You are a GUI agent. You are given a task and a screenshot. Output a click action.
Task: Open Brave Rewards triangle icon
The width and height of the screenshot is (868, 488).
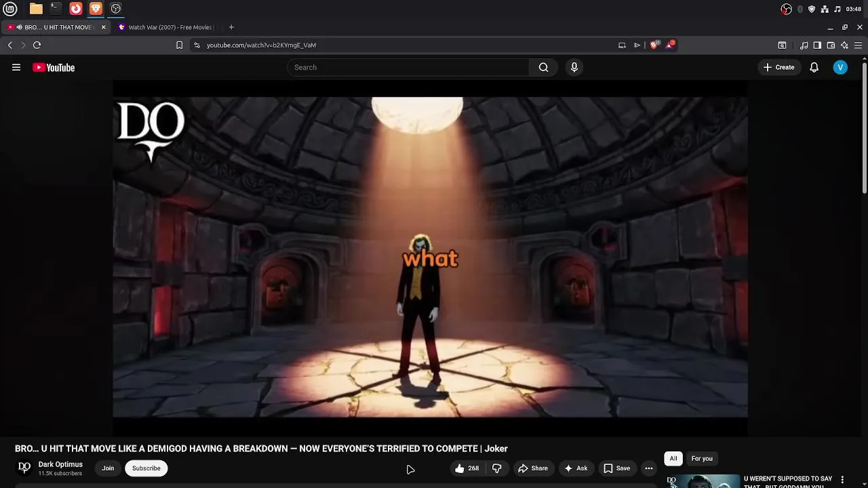coord(670,45)
